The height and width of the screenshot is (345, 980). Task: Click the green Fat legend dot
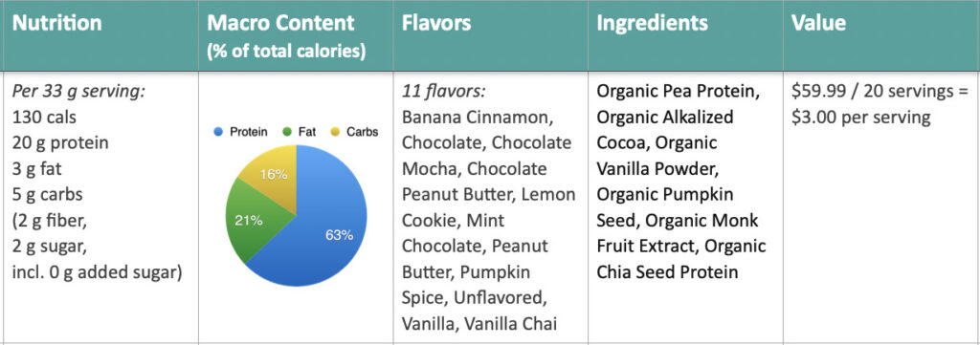287,132
